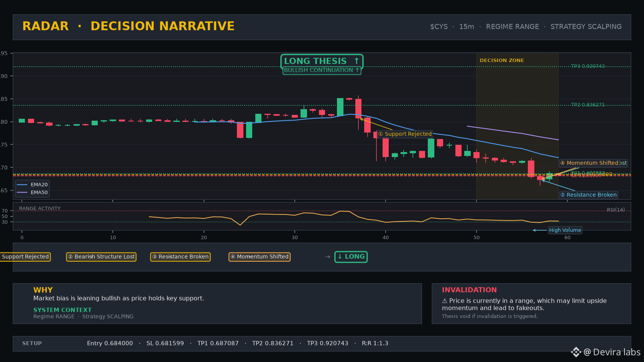
Task: Click the Support Rejected chart annotation
Action: click(x=405, y=134)
